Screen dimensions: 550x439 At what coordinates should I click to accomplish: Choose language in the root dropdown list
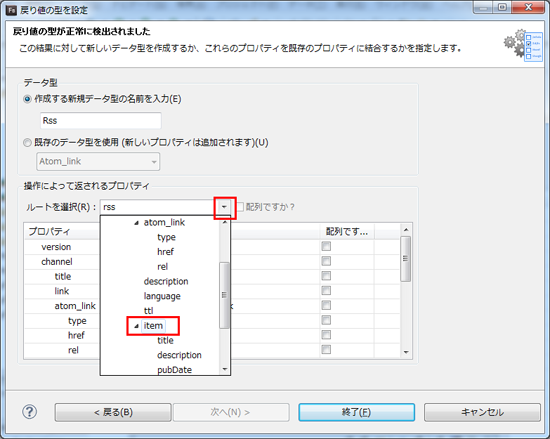(162, 296)
